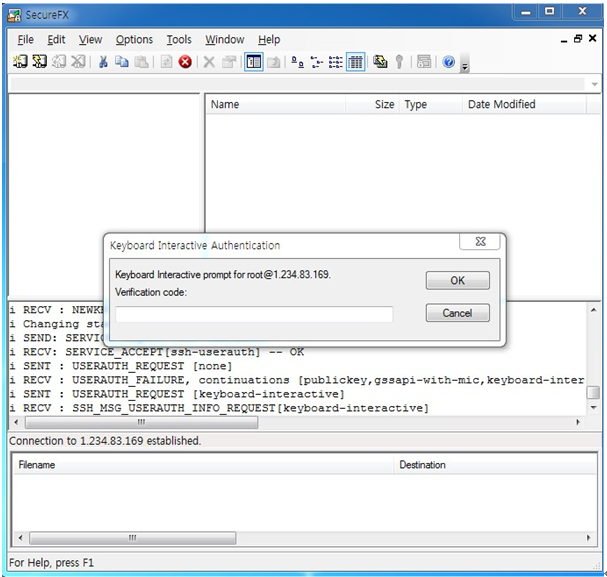Switch to Small Icons view
Screen dimensions: 607x577
[x=317, y=62]
